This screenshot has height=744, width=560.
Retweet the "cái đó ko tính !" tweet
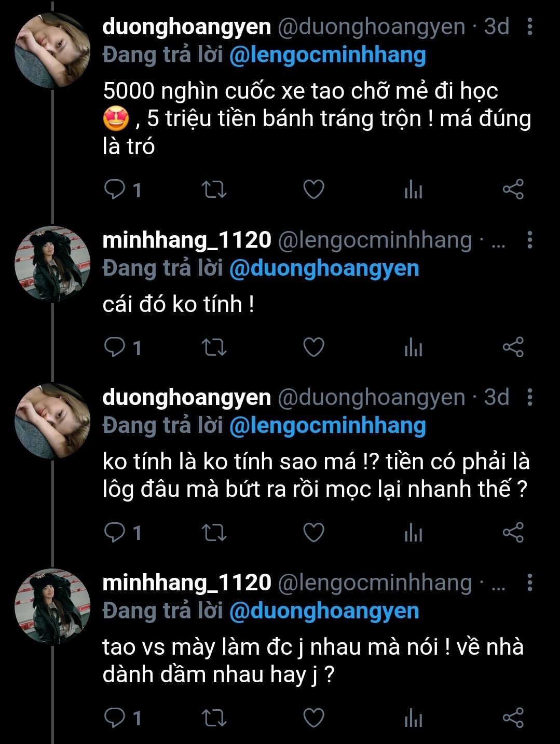(214, 347)
